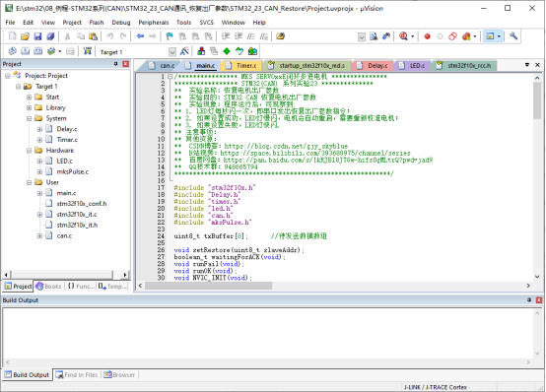Rebuild all target files icon
The image size is (546, 392).
pos(38,51)
